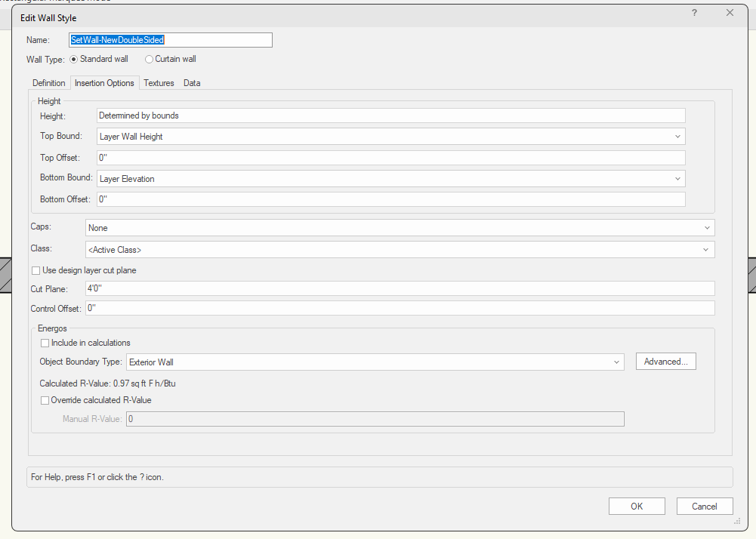Toggle Override calculated R-Value checkbox
The width and height of the screenshot is (756, 539).
click(x=45, y=400)
